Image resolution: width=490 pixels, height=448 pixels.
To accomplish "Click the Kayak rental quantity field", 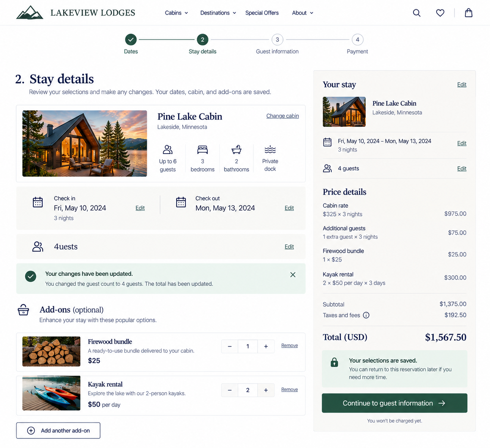I will click(248, 390).
